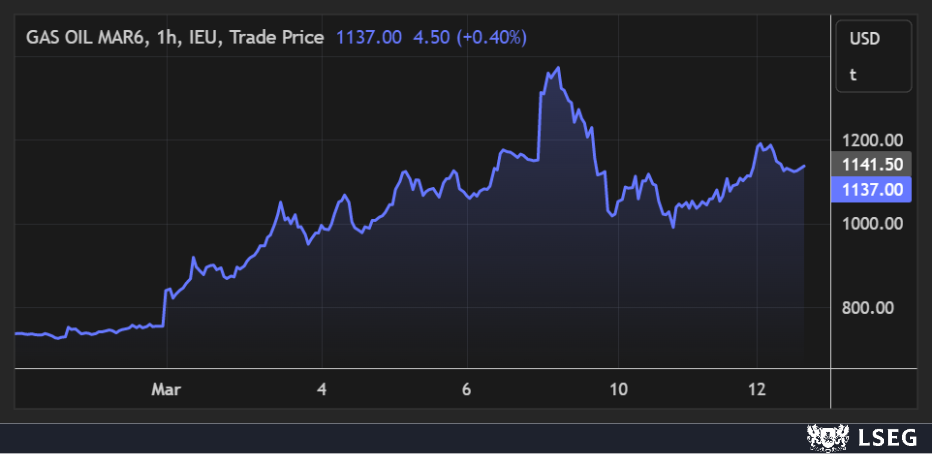
Task: Click the highest peak of the price line
Action: (557, 68)
